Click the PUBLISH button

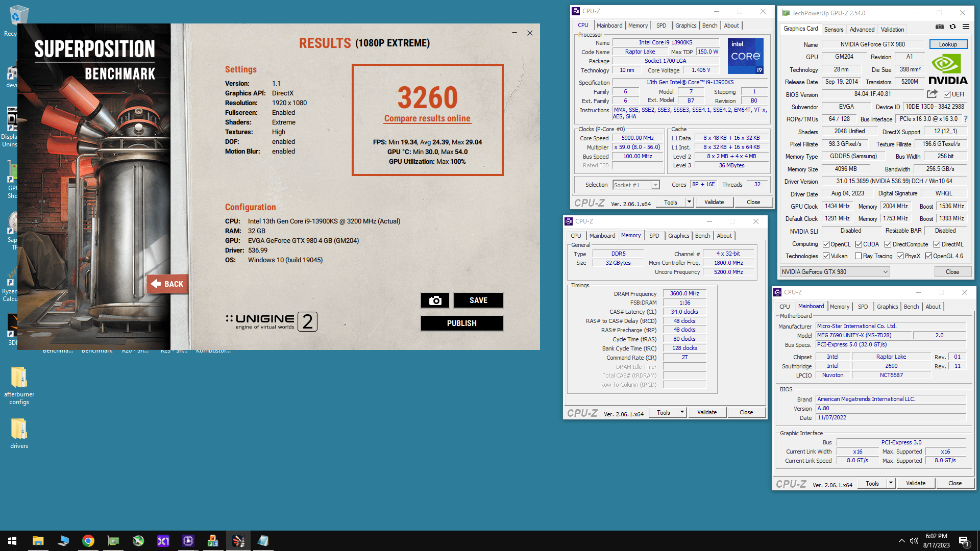(x=461, y=323)
